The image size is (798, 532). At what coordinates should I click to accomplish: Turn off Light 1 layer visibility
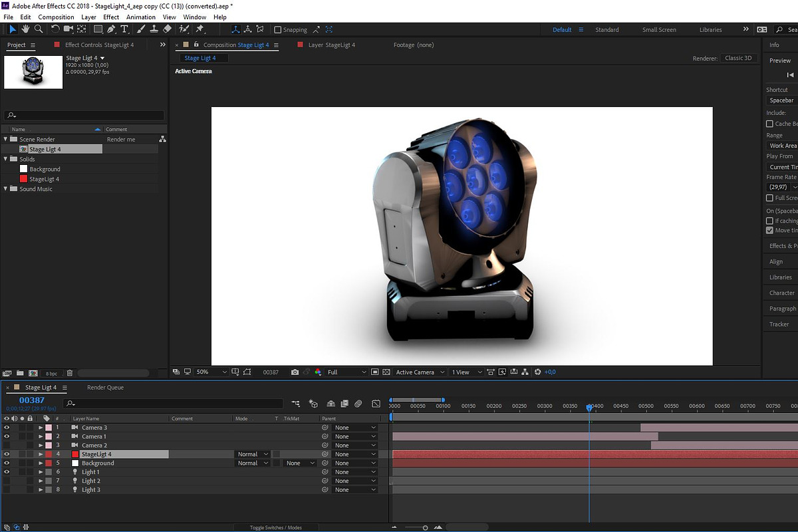click(7, 472)
